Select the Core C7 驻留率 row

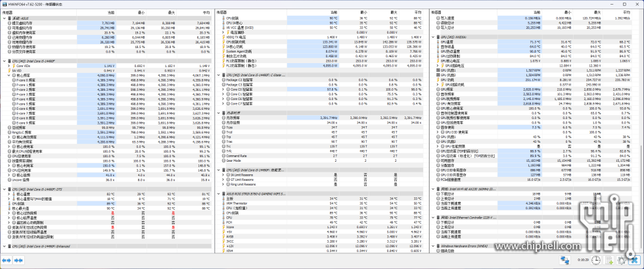321,104
